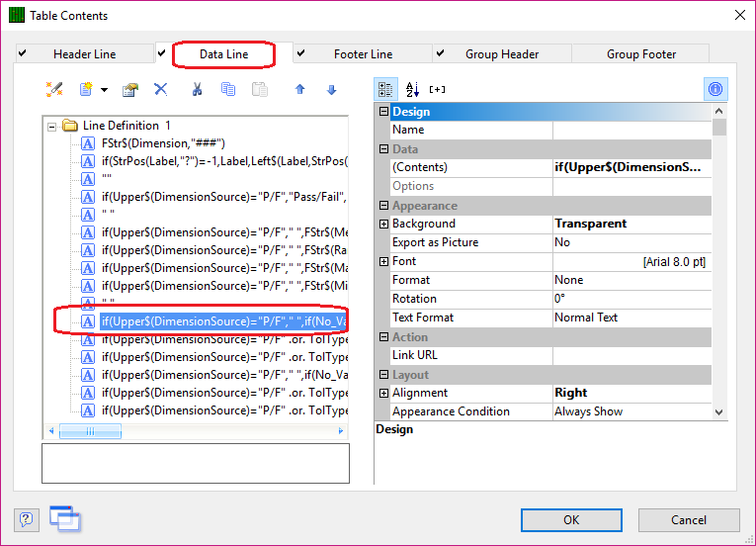Click the paste clipboard icon
Image resolution: width=756 pixels, height=546 pixels.
pyautogui.click(x=259, y=89)
